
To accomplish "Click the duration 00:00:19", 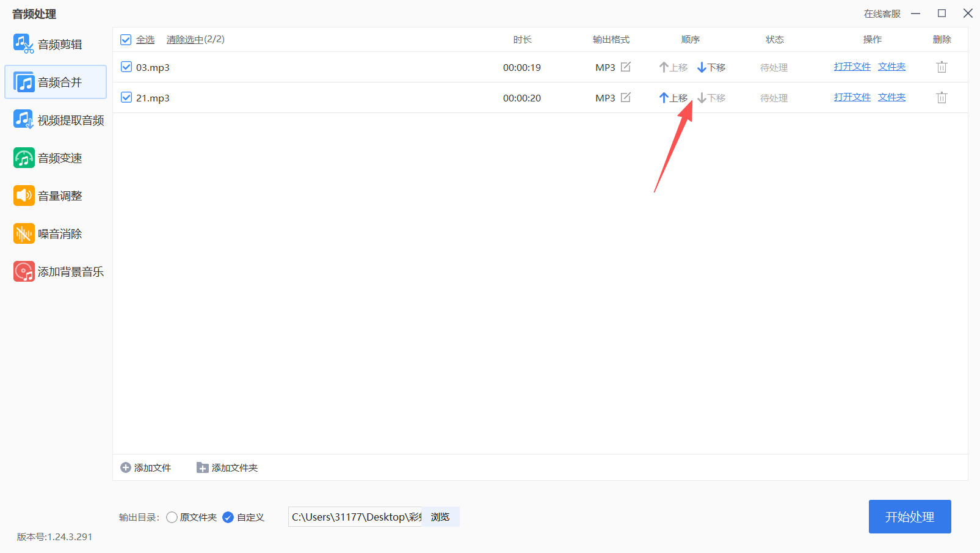I will 522,67.
